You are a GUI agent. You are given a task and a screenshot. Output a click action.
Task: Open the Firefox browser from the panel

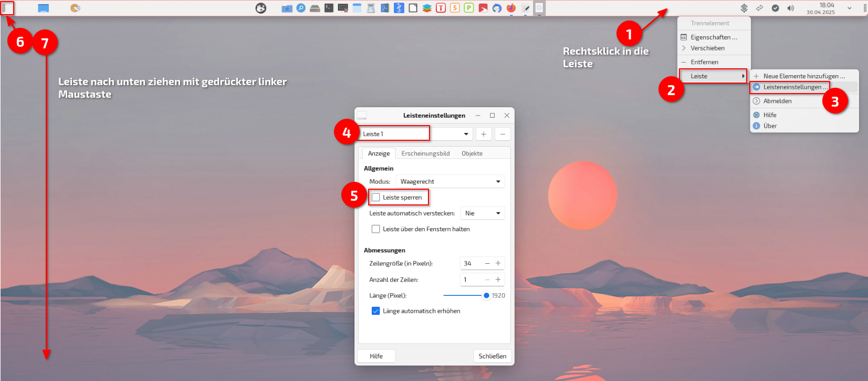point(511,8)
